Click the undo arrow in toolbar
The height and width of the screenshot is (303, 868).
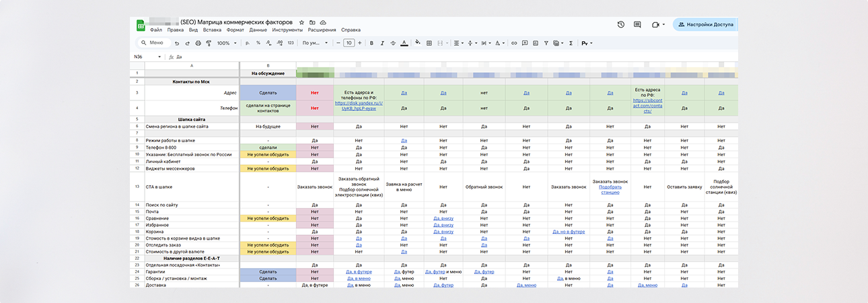[x=177, y=43]
